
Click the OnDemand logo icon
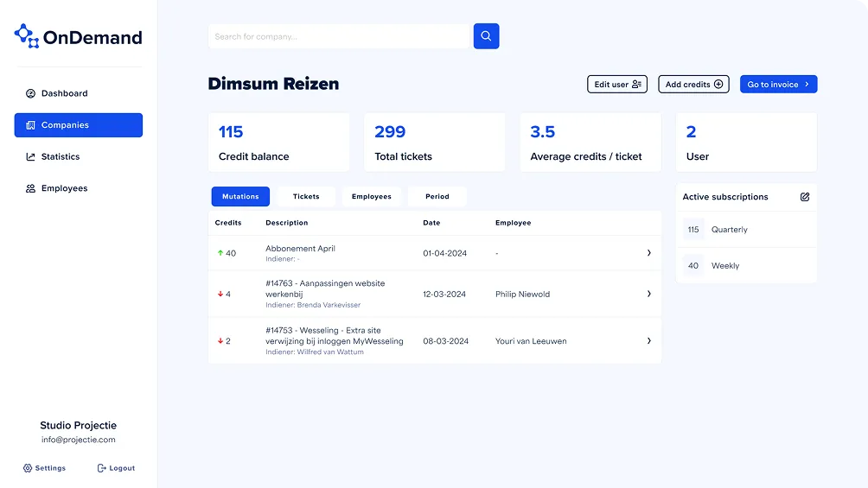pyautogui.click(x=27, y=36)
